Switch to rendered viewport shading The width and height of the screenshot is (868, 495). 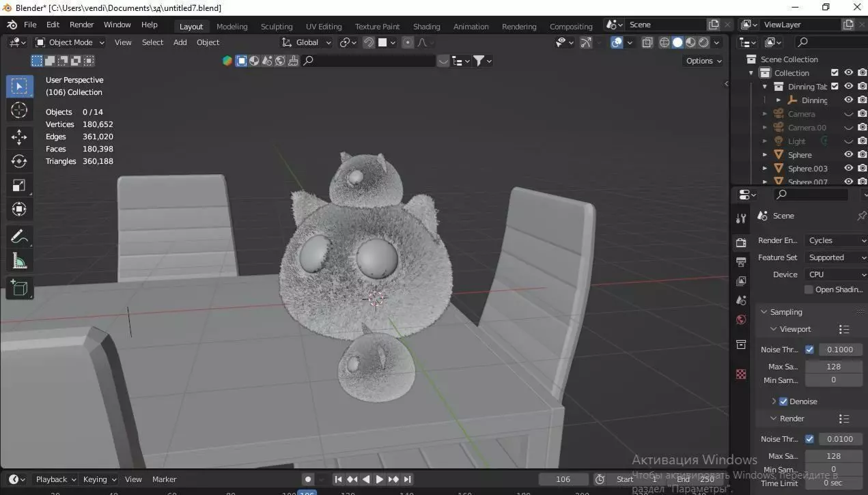703,42
